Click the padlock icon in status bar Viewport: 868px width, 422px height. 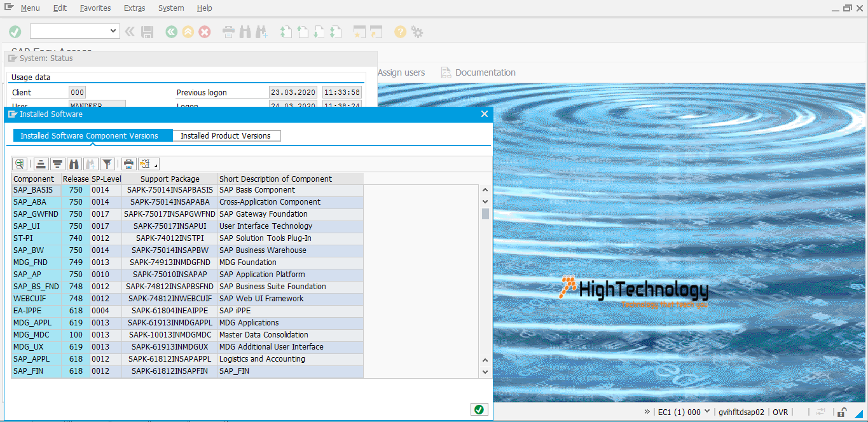(842, 412)
